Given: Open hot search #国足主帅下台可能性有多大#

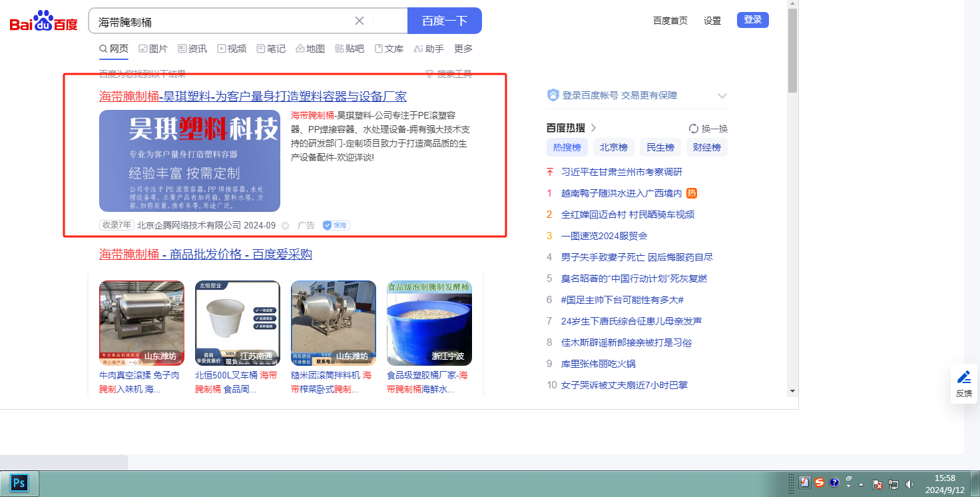Looking at the screenshot, I should pos(622,300).
